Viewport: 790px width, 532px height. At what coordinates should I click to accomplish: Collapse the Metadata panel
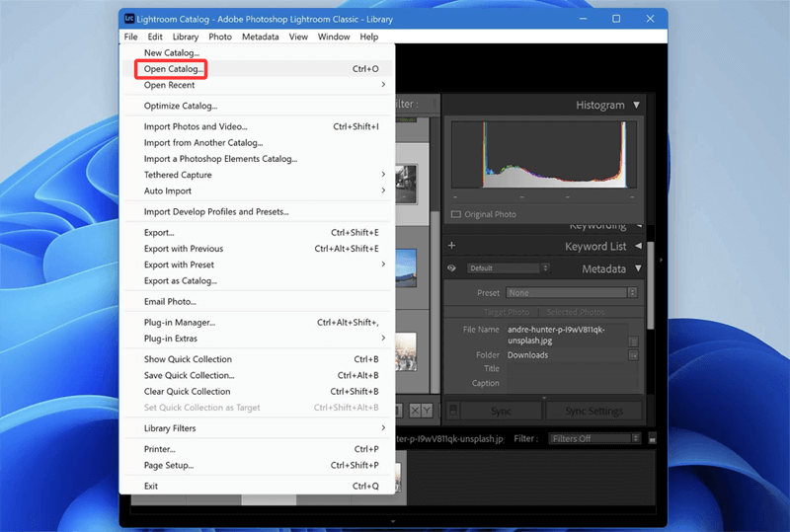(638, 268)
